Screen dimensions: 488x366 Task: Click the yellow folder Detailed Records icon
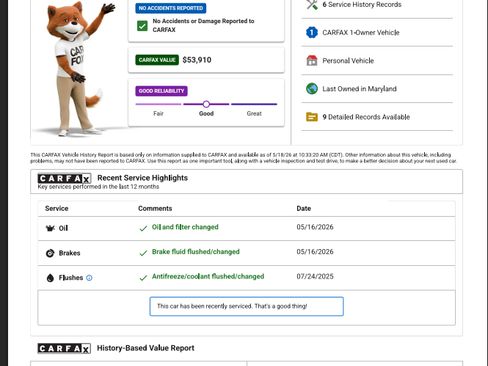tap(312, 117)
